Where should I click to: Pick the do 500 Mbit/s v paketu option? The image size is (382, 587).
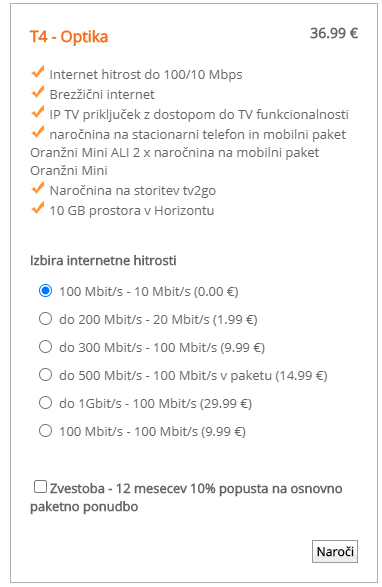(x=45, y=374)
